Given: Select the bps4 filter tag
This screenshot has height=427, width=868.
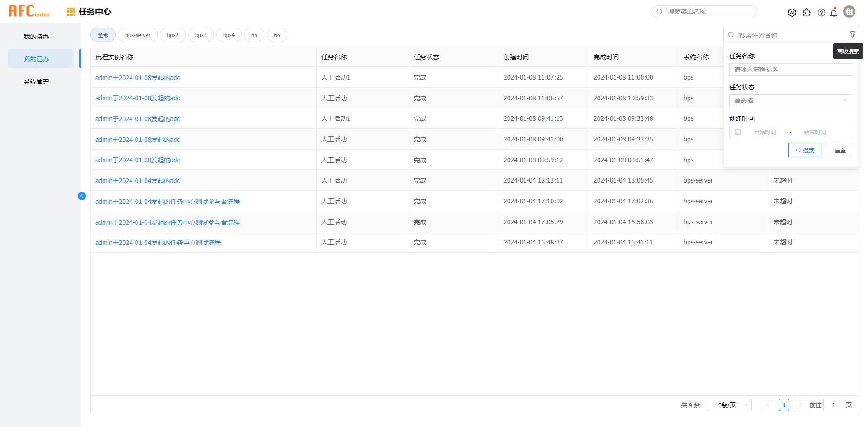Looking at the screenshot, I should [x=229, y=35].
